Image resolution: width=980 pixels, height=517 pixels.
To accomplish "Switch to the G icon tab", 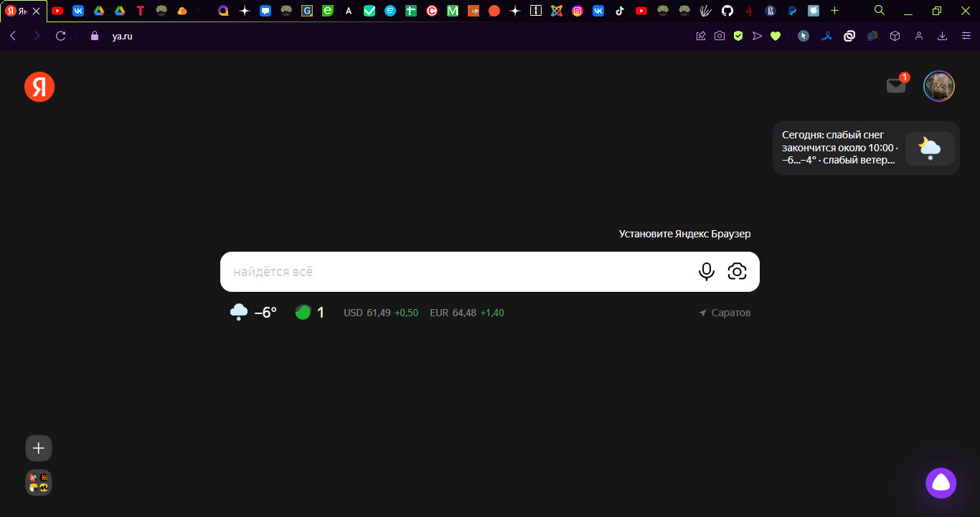I will click(307, 11).
